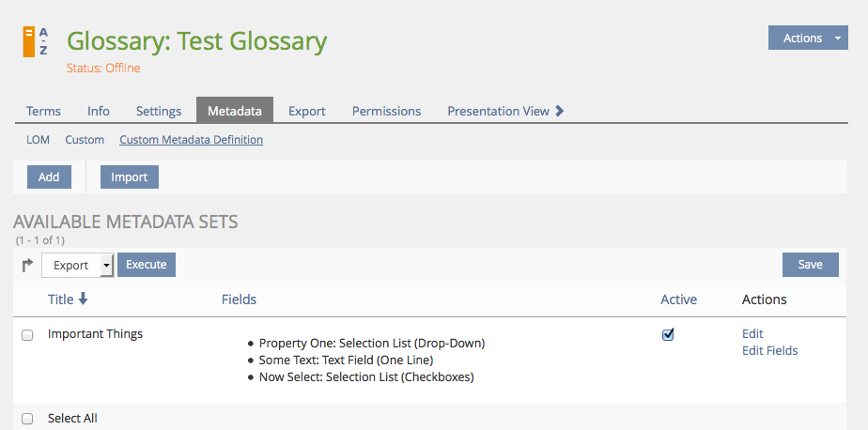This screenshot has width=868, height=430.
Task: Click the chevron after Presentation View
Action: [x=560, y=111]
